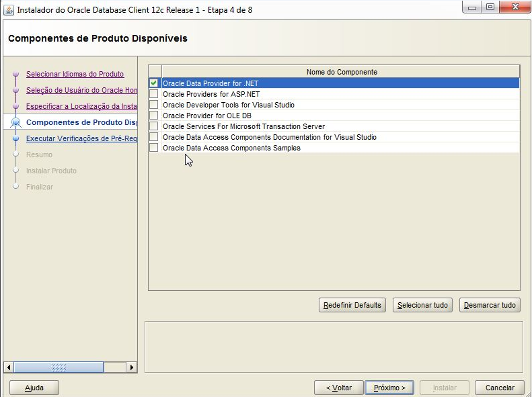Select Oracle Data Access Components Samples text
The width and height of the screenshot is (532, 397).
click(x=231, y=148)
